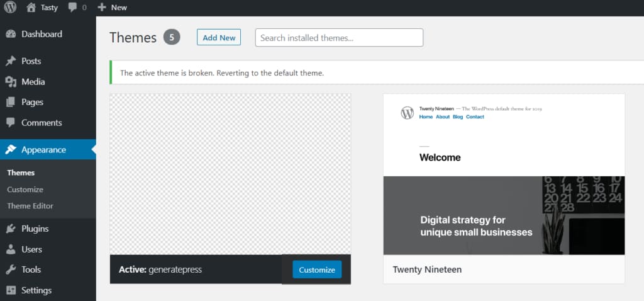This screenshot has height=301, width=644.
Task: Visit the Tasty site link
Action: pos(49,8)
